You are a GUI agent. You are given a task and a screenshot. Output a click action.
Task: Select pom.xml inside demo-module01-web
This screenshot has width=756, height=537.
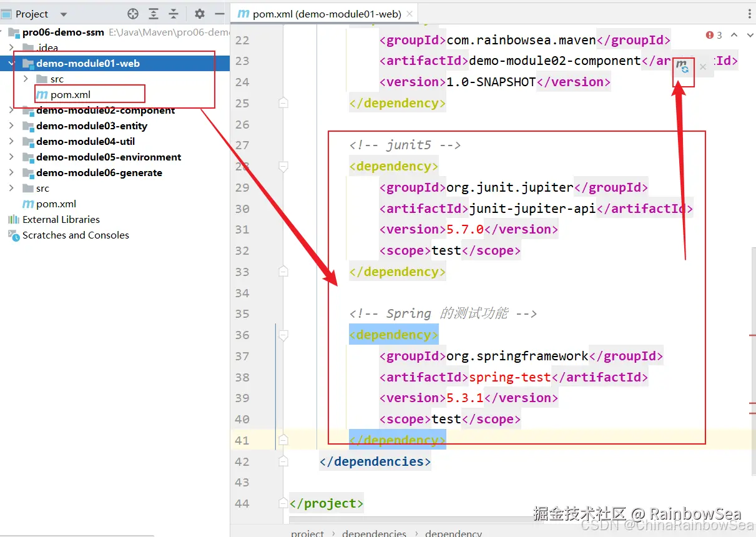click(x=71, y=94)
